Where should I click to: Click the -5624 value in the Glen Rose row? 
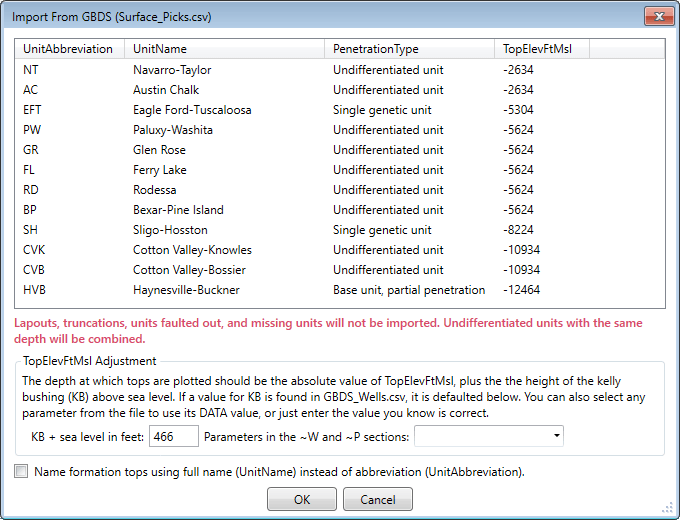pos(518,150)
